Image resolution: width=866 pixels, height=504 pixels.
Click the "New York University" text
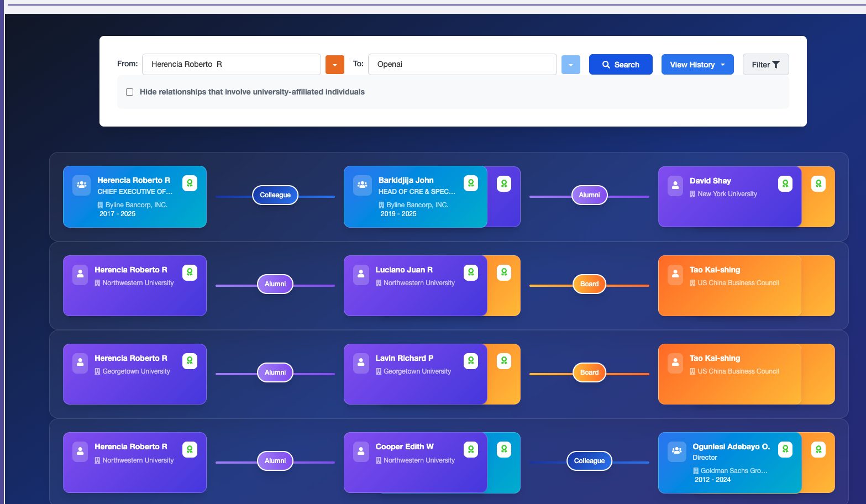[727, 194]
